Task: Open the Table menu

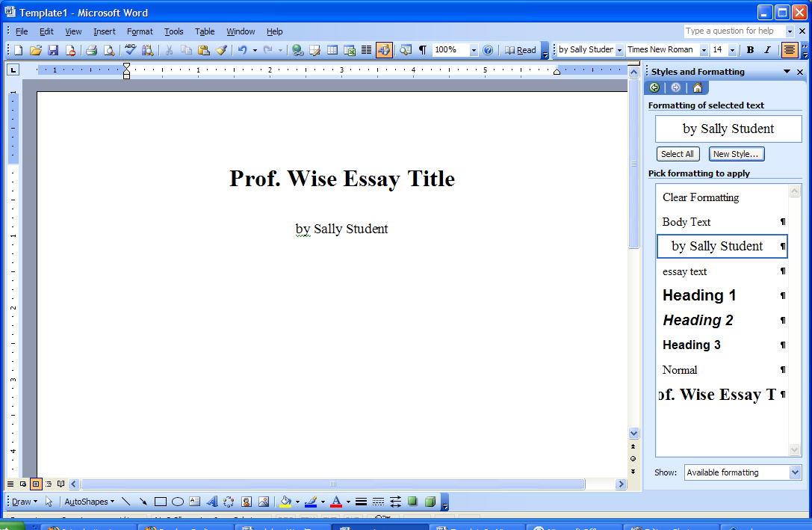Action: (205, 31)
